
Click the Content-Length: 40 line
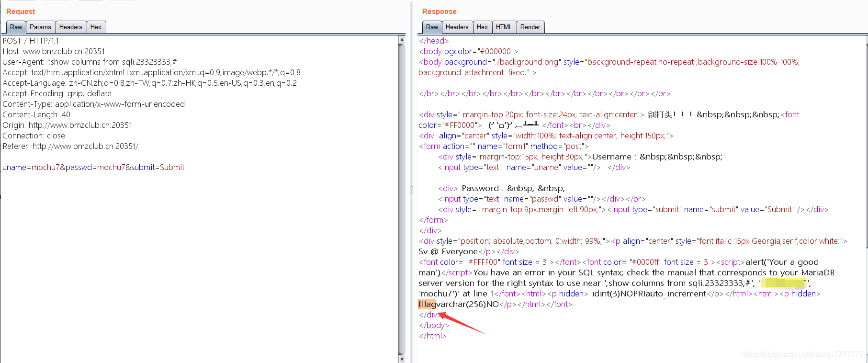coord(36,115)
